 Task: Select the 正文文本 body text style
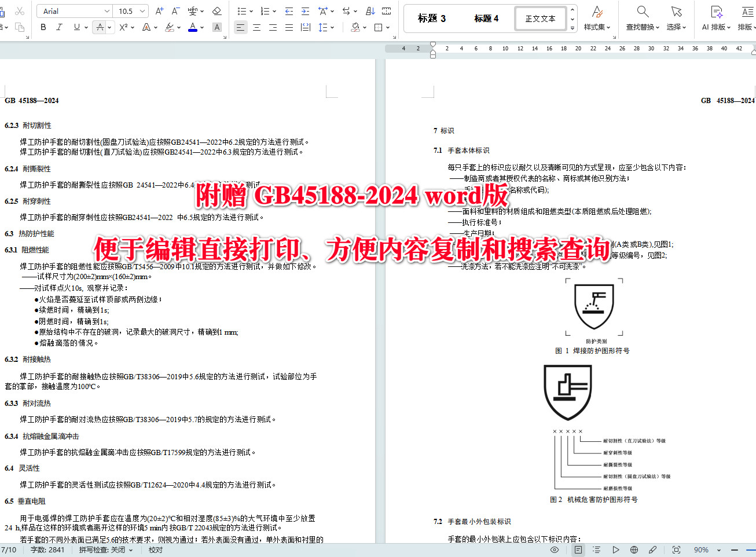coord(541,18)
